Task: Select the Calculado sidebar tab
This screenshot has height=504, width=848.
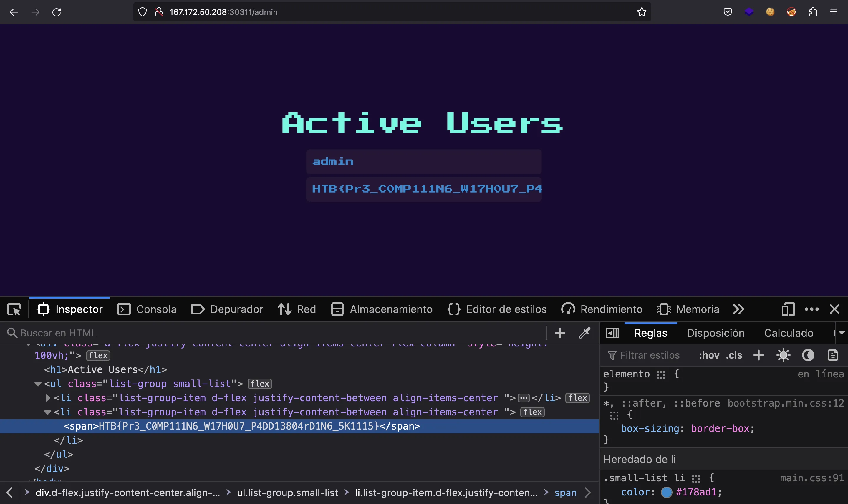Action: pos(789,333)
